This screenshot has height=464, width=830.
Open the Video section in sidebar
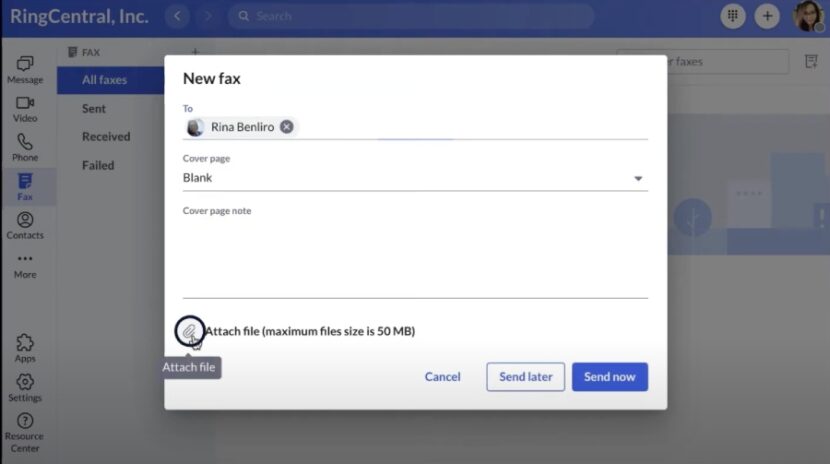pyautogui.click(x=25, y=109)
